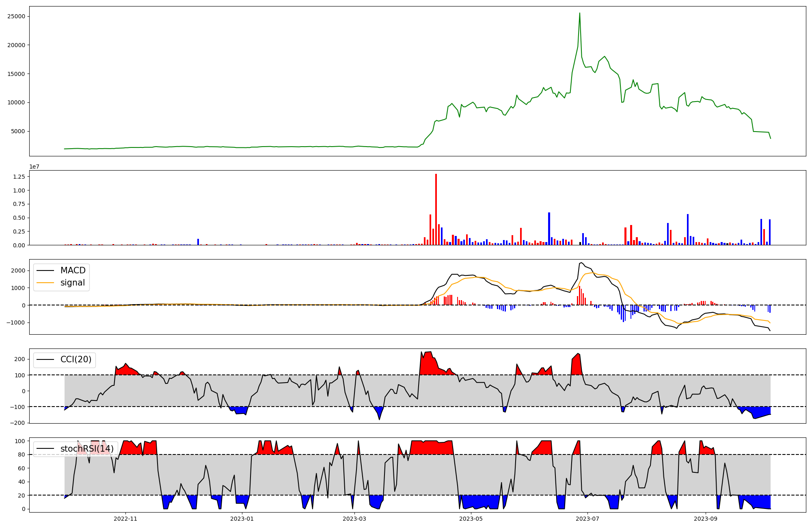Select the 2023-07 date tick label
Viewport: 812px width, 528px height.
pos(587,519)
